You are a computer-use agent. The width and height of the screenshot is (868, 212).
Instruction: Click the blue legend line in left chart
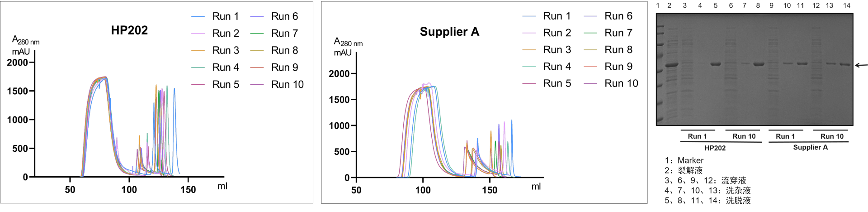coord(198,16)
